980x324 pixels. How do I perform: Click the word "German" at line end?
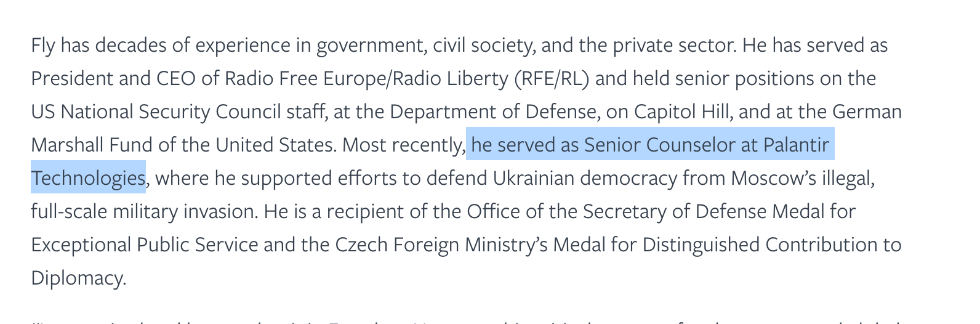click(x=867, y=112)
